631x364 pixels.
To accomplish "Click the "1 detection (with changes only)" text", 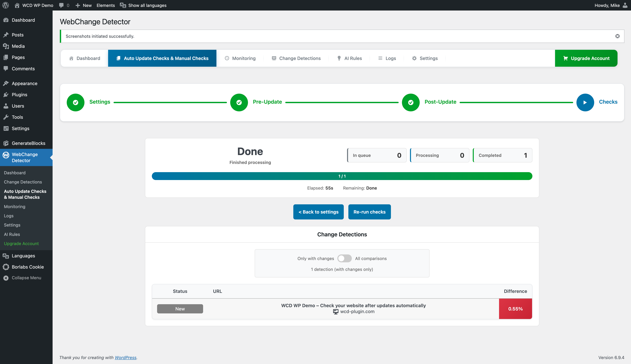I will (342, 269).
